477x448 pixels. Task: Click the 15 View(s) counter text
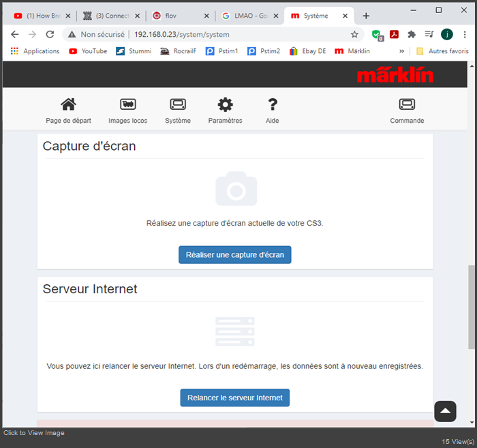[458, 441]
